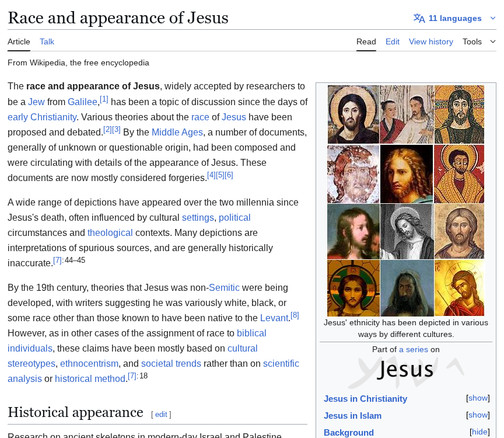Open citation reference [1]
The height and width of the screenshot is (438, 504).
point(104,99)
